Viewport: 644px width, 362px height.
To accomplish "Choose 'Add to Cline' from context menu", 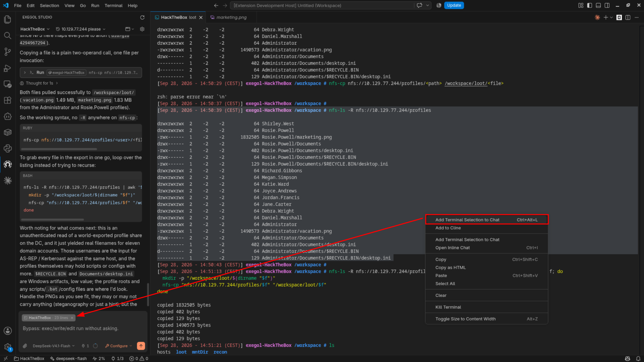I will (x=487, y=228).
